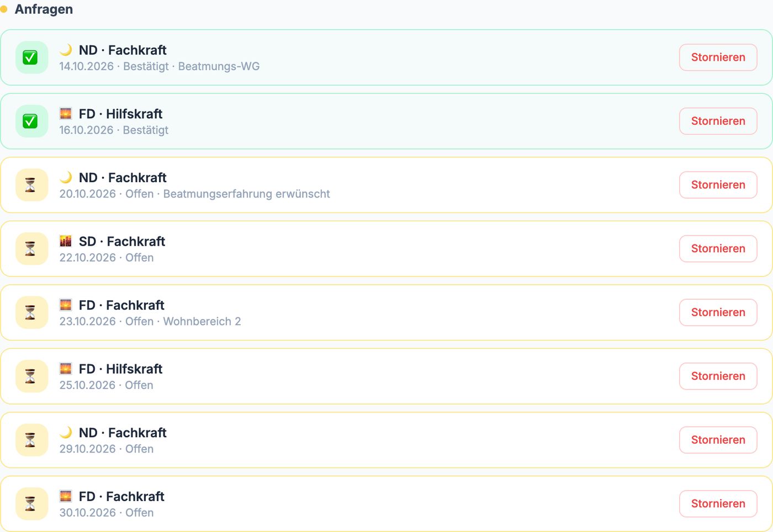Select the "ND · Fachkraft" title dated 14.10.2026
This screenshot has height=532, width=773.
click(x=123, y=50)
